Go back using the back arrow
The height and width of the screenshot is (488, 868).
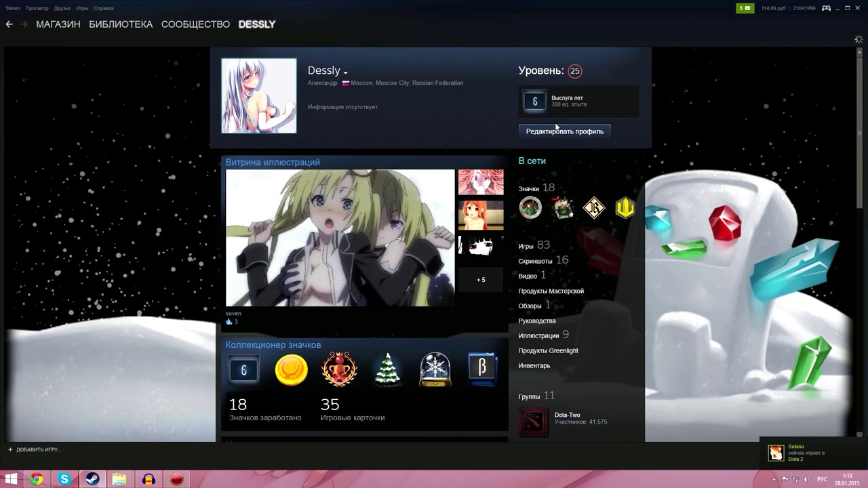coord(9,24)
